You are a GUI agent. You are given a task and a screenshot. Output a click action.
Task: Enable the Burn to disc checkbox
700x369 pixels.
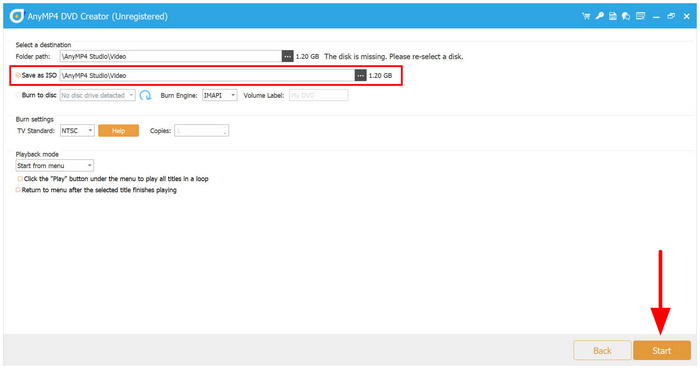click(18, 95)
